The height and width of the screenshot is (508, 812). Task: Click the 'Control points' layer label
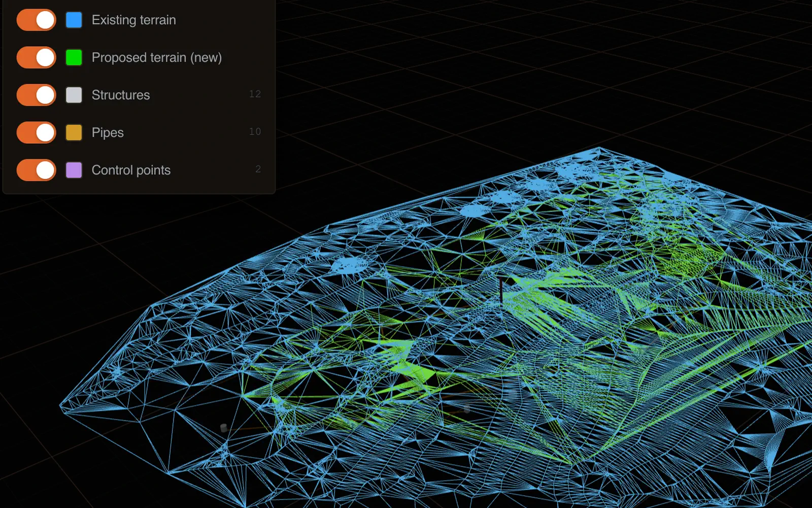pyautogui.click(x=131, y=170)
